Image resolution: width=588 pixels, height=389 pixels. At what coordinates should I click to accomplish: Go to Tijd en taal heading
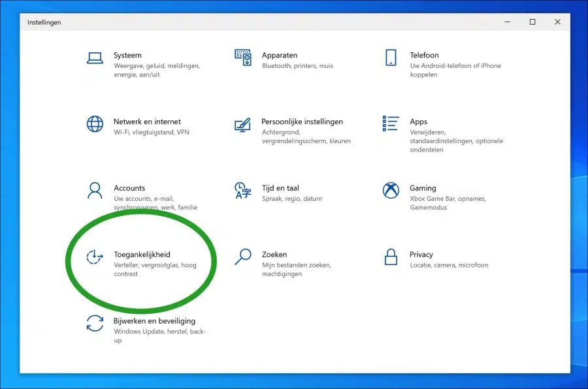pyautogui.click(x=280, y=188)
